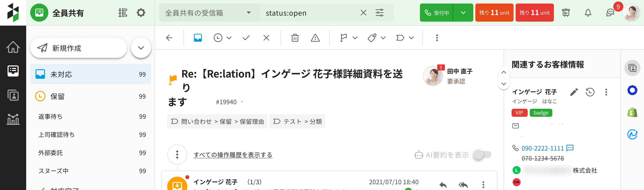The height and width of the screenshot is (190, 644).
Task: Open Shopify integration icon in right sidebar
Action: [x=632, y=112]
